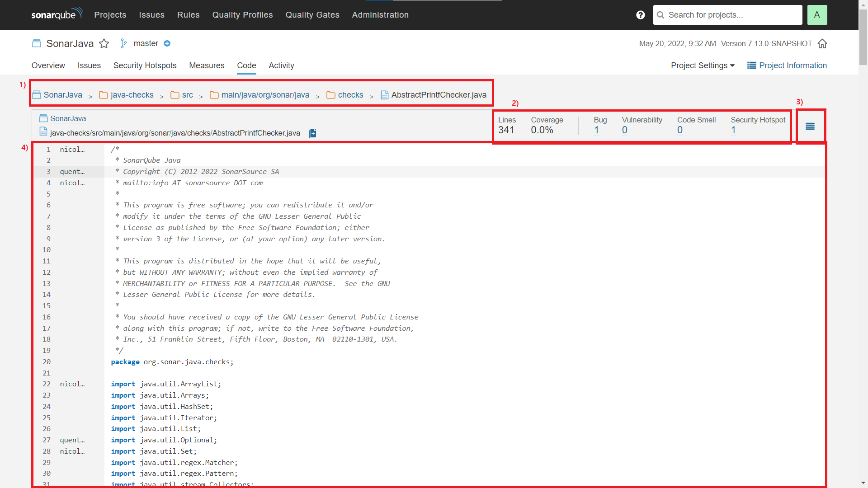Click line number 1 in the gutter
This screenshot has height=488, width=868.
tap(48, 150)
